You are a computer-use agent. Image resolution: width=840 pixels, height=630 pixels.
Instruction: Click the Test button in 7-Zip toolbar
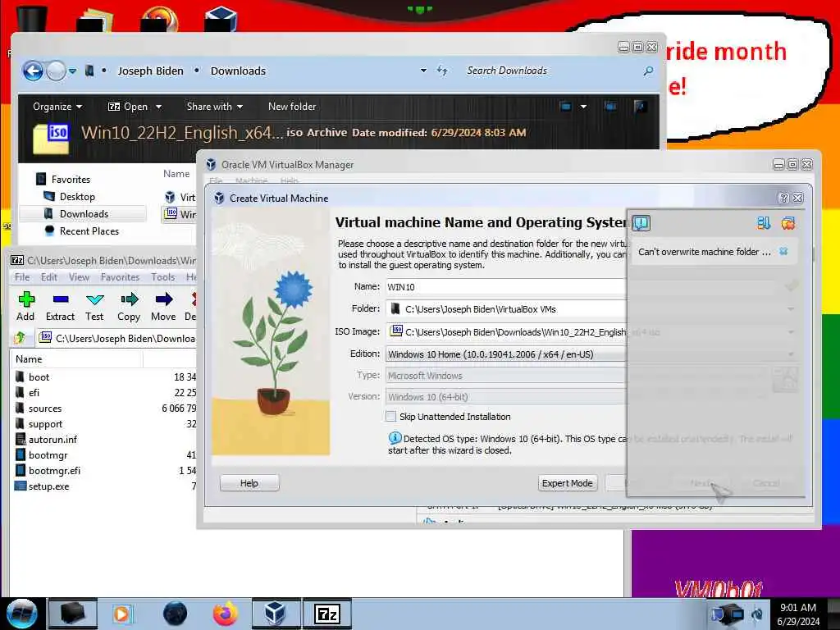(x=94, y=307)
